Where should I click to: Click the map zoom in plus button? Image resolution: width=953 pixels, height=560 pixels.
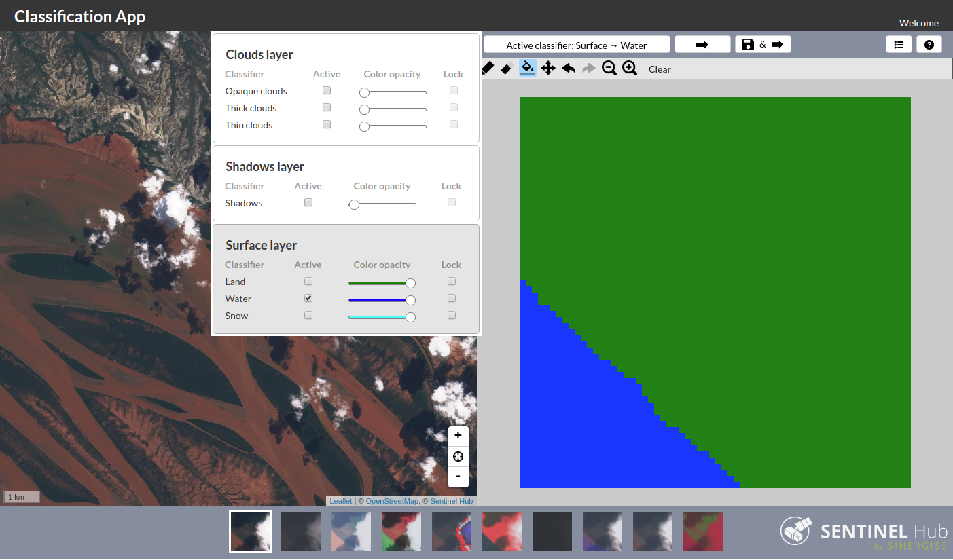(458, 436)
